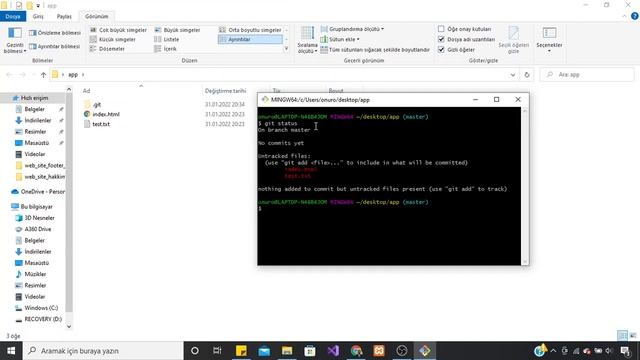The image size is (640, 360).
Task: Choose Orta boyutlu simgeler layout
Action: pos(250,30)
